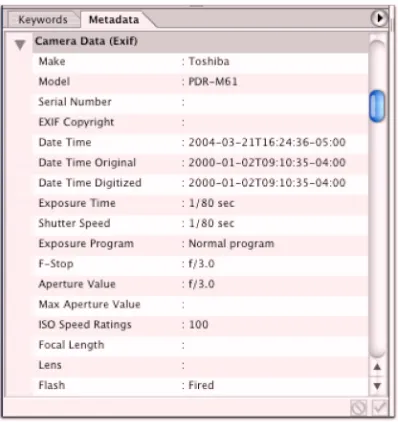Collapse the Camera Data (Exif) section triangle
The height and width of the screenshot is (422, 398).
(x=20, y=44)
